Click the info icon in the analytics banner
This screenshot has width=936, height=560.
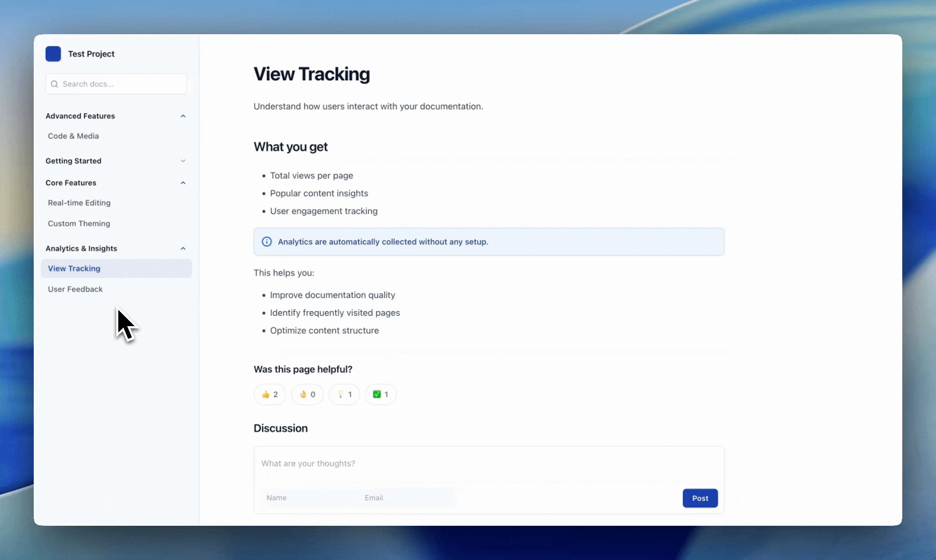(266, 241)
